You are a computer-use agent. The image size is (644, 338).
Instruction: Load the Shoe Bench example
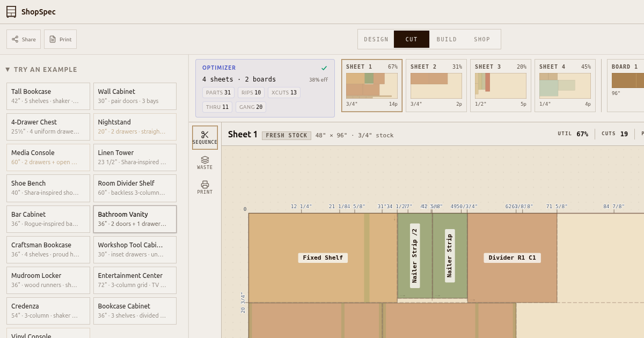coord(48,188)
